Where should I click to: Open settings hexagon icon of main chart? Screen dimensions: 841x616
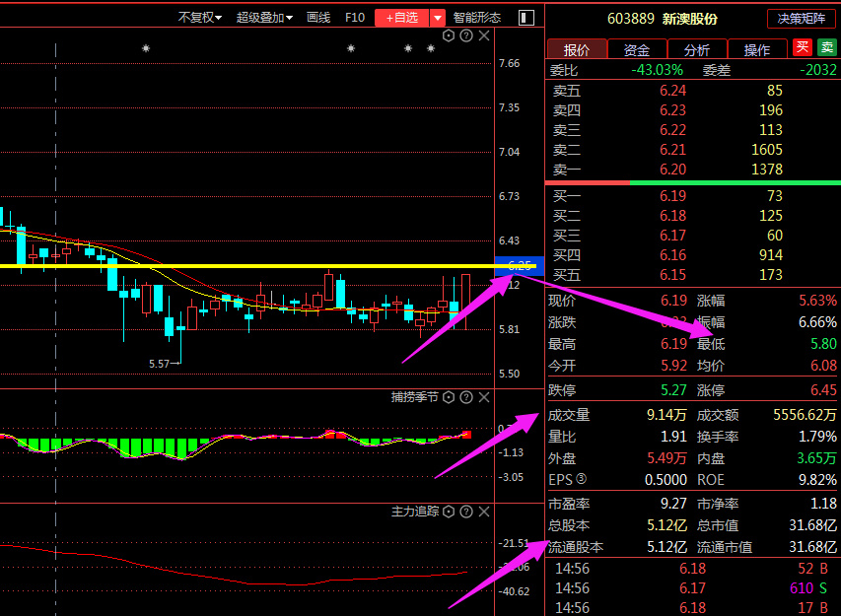pos(450,36)
